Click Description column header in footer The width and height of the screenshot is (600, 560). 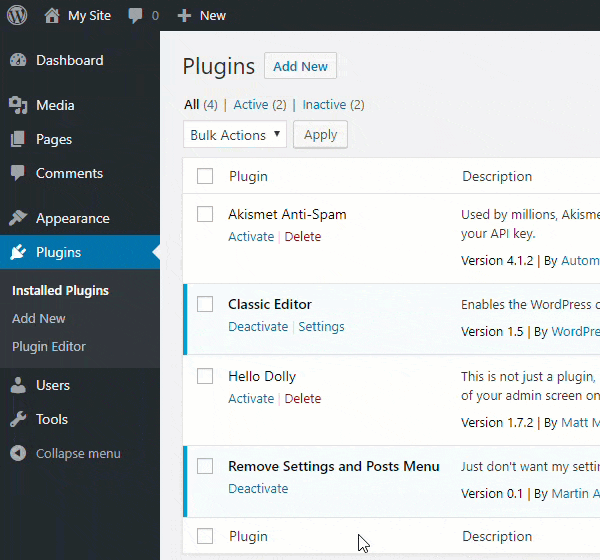pos(497,536)
